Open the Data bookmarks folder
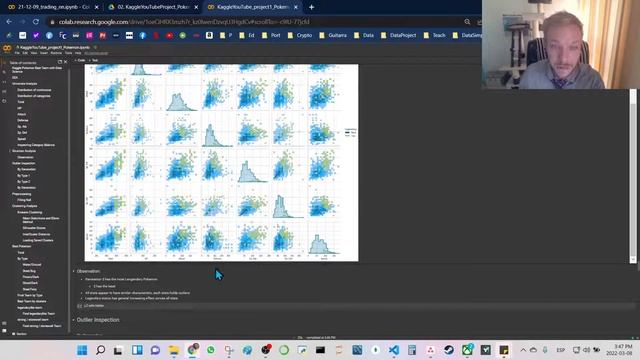640x360 pixels. point(364,36)
